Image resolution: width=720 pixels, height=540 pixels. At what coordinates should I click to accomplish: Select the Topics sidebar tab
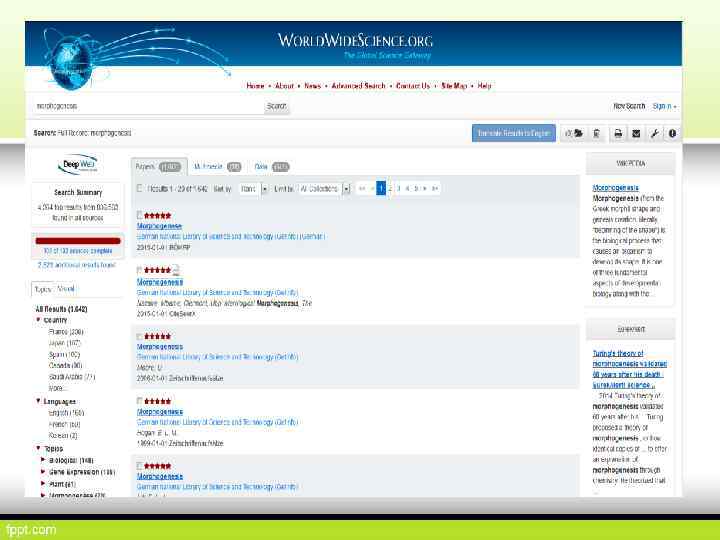click(43, 289)
